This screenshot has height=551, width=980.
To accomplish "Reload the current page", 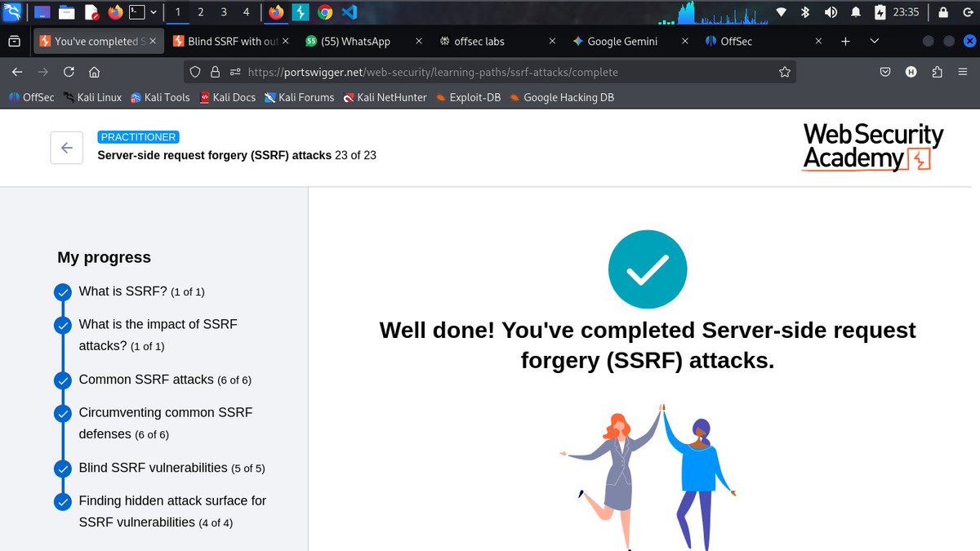I will (69, 72).
